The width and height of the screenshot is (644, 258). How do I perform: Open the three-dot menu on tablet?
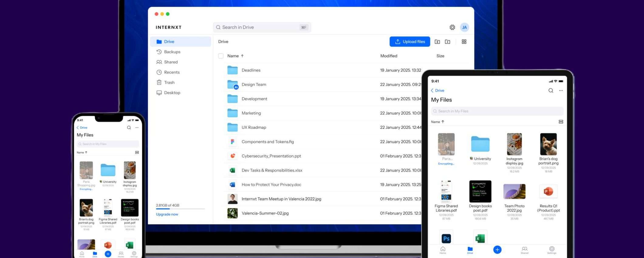pyautogui.click(x=561, y=90)
